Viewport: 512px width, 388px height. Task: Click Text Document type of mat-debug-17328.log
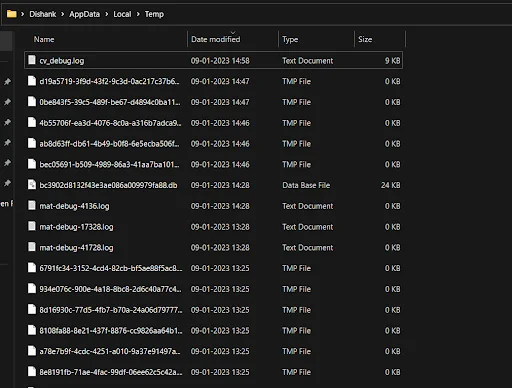click(307, 227)
